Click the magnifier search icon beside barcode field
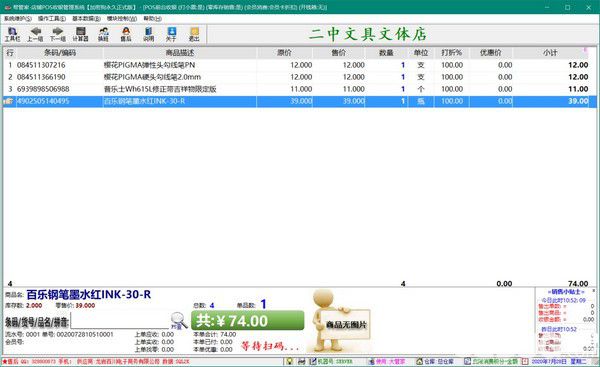600x367 pixels. (178, 321)
